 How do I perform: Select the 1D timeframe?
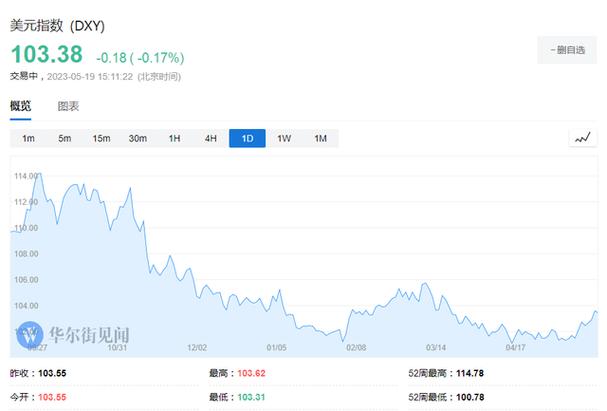pos(247,139)
